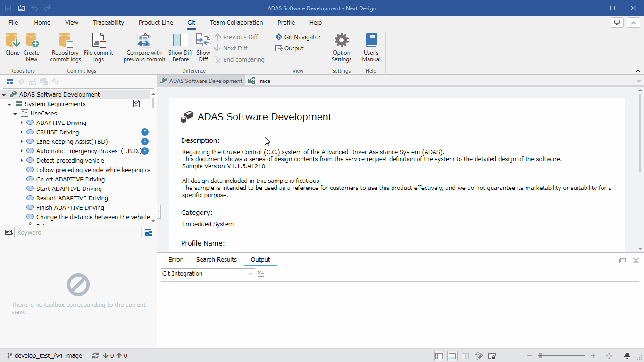The image size is (644, 362).
Task: Open the File menu
Action: tap(13, 22)
